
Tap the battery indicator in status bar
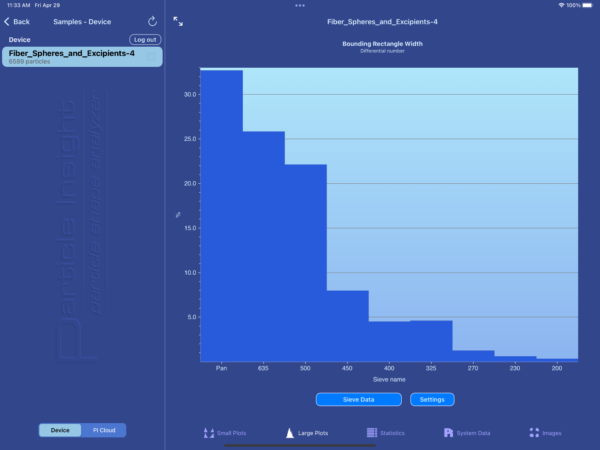[x=587, y=5]
